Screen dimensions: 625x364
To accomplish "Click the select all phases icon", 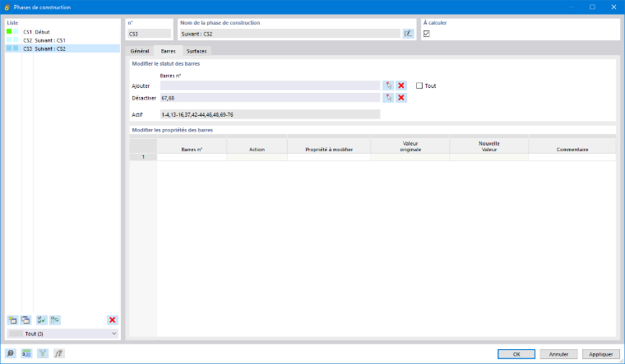I will click(x=41, y=320).
